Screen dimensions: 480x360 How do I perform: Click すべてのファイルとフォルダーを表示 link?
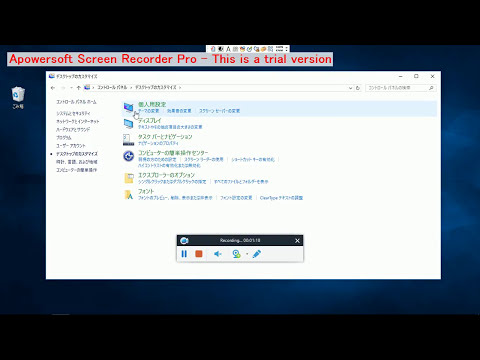point(241,182)
